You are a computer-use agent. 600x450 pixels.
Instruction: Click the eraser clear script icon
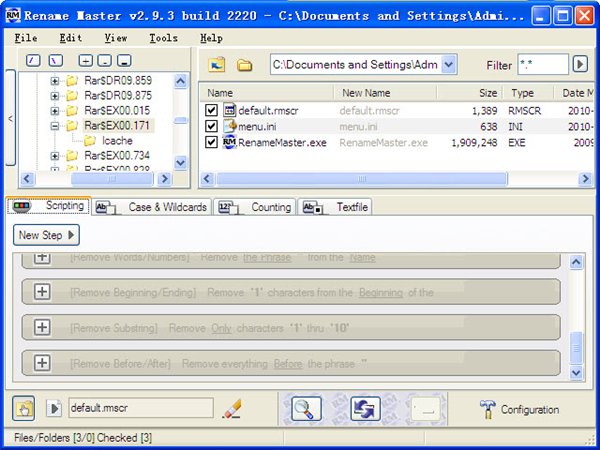(x=232, y=408)
